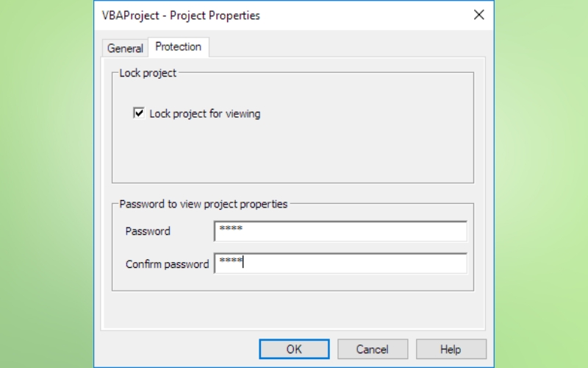588x368 pixels.
Task: Switch to the General tab
Action: [x=125, y=48]
